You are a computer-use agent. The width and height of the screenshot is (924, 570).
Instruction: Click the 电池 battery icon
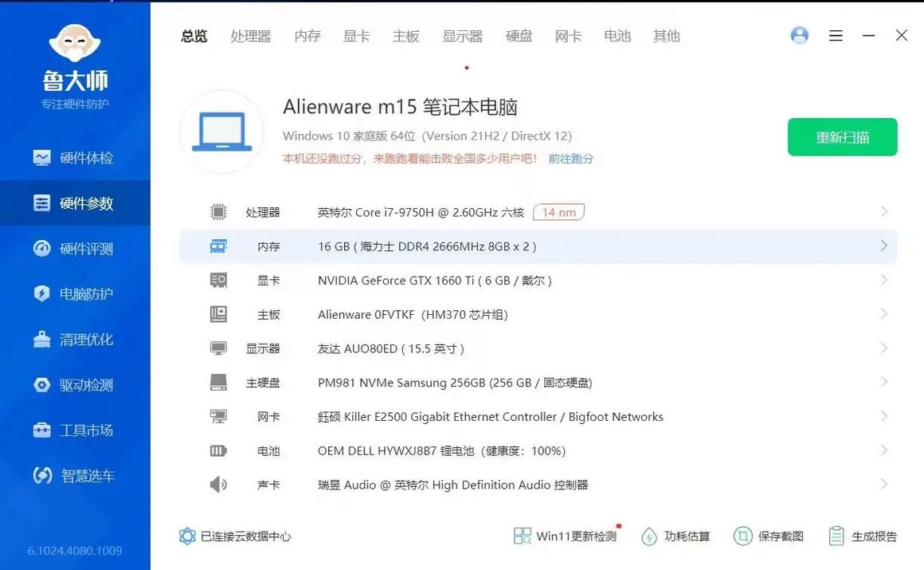pyautogui.click(x=218, y=450)
